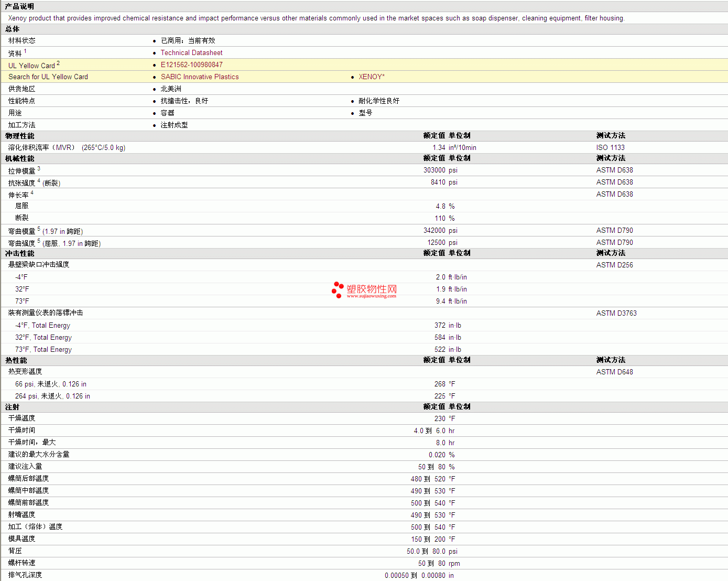Click footnote 2 beside UL Yellow Card

(58, 63)
